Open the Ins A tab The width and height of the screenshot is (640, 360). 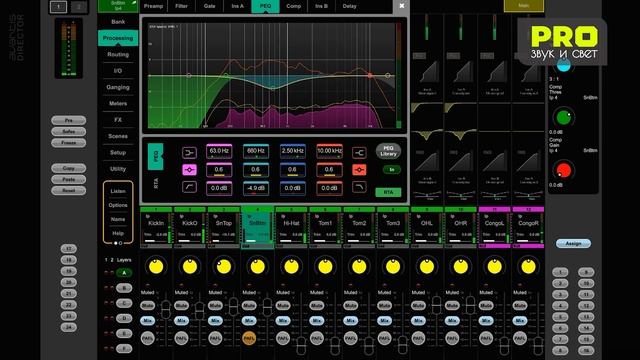click(x=238, y=6)
